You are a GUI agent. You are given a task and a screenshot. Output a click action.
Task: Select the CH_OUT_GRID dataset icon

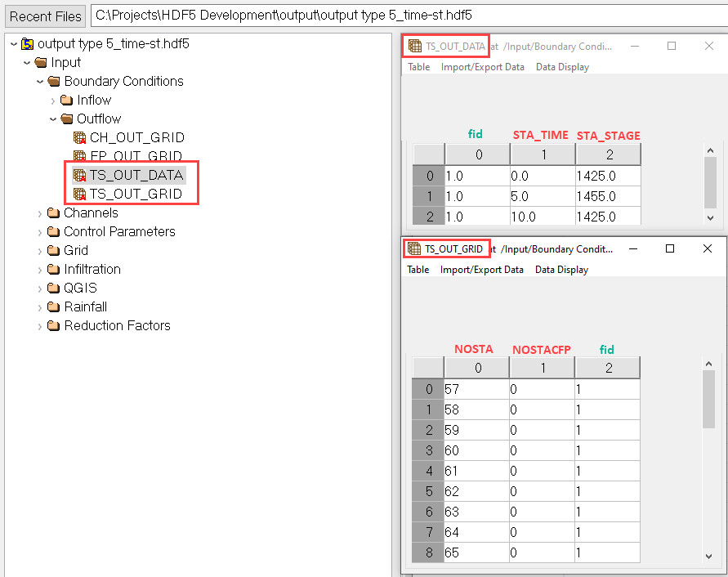pos(79,137)
